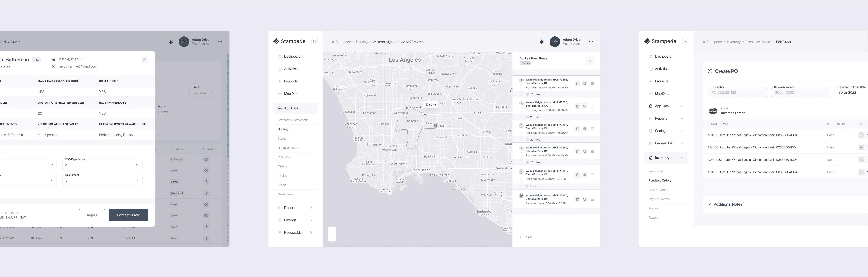Click the Date of purchase field
Viewport: 868px width, 277px height.
click(801, 92)
